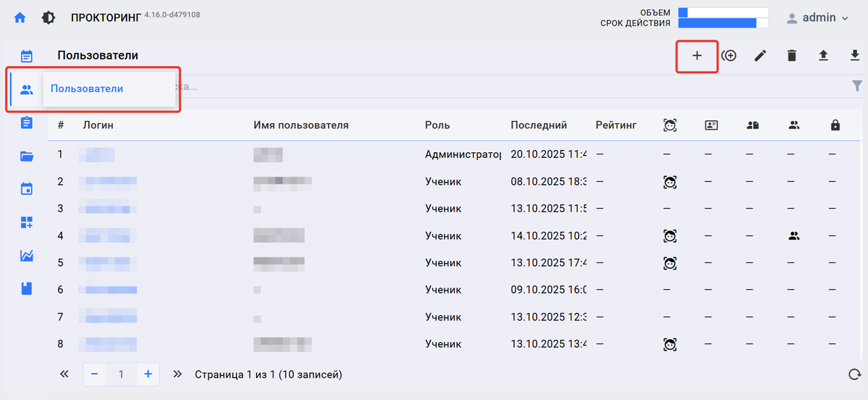The image size is (868, 400).
Task: Open the admin user dropdown menu
Action: tap(817, 18)
